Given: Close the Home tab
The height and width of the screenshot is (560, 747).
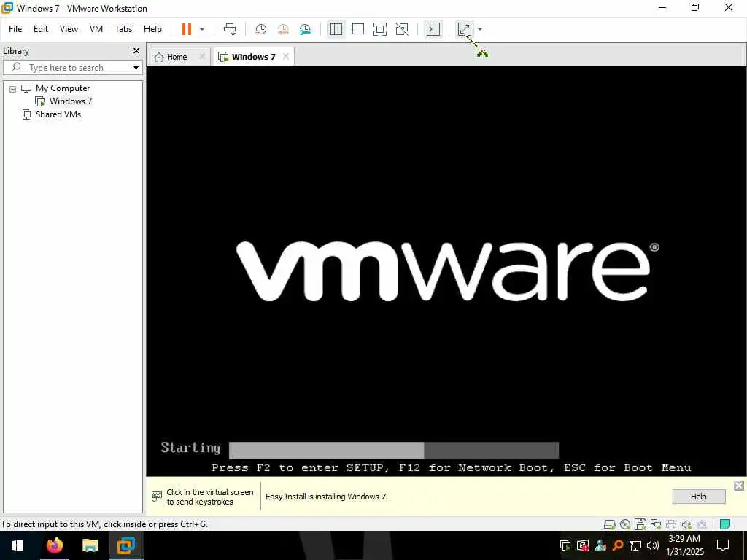Looking at the screenshot, I should [x=202, y=56].
